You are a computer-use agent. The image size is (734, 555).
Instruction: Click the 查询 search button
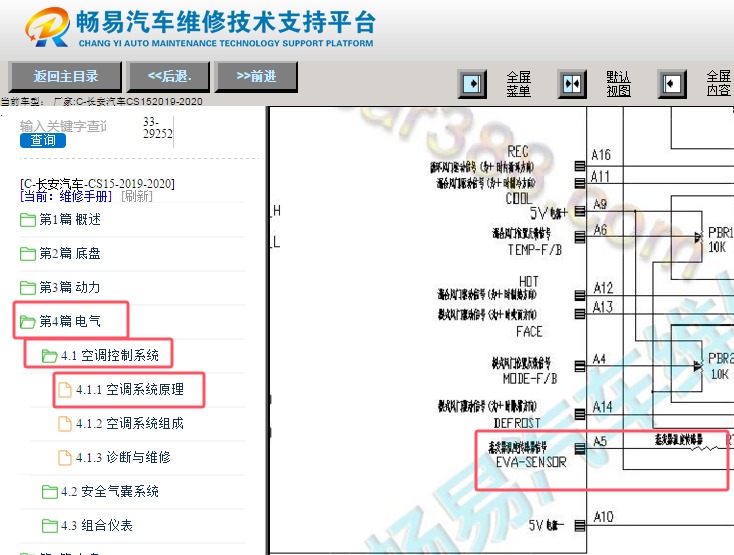43,140
